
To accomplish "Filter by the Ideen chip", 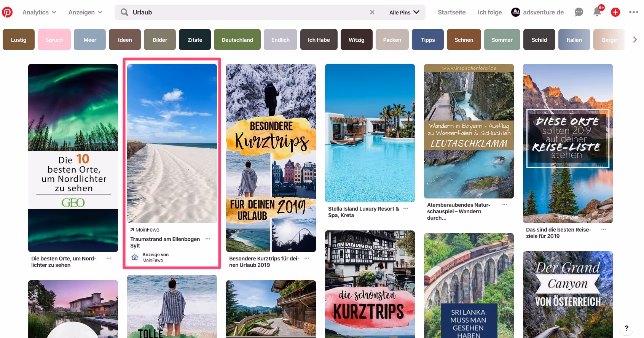I will pyautogui.click(x=125, y=40).
